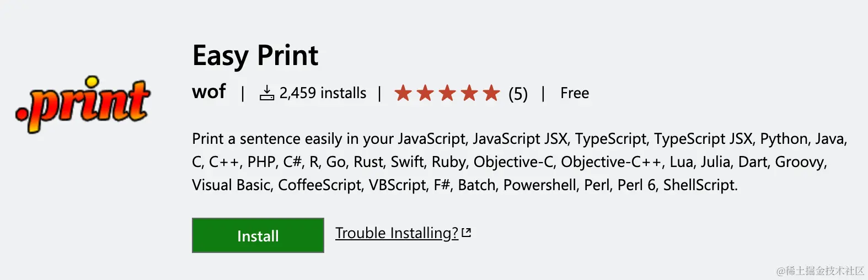Screen dimensions: 868x280
Task: Click the extension description paragraph
Action: [519, 161]
